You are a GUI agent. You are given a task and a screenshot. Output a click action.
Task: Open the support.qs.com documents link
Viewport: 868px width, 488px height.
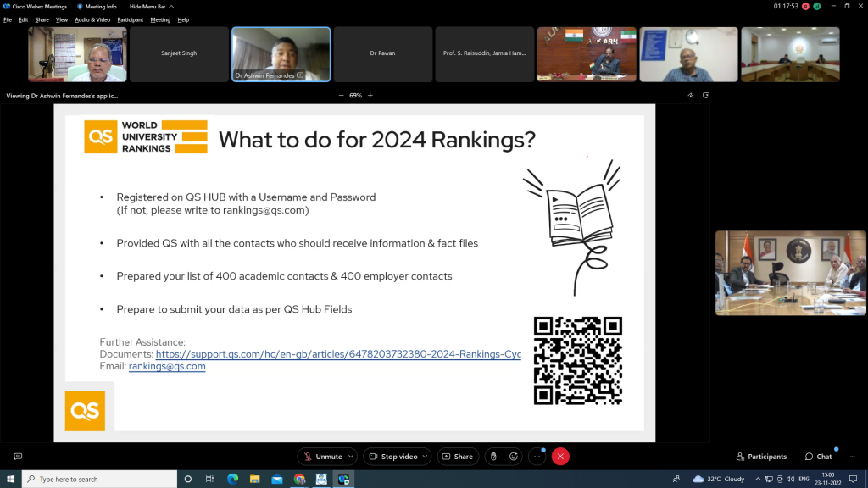click(x=338, y=354)
